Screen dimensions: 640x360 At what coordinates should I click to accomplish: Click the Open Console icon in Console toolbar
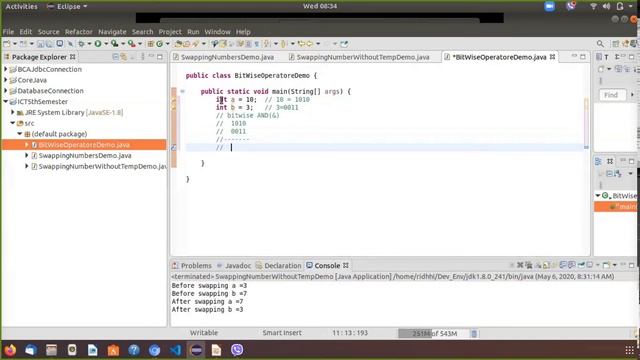pos(607,265)
